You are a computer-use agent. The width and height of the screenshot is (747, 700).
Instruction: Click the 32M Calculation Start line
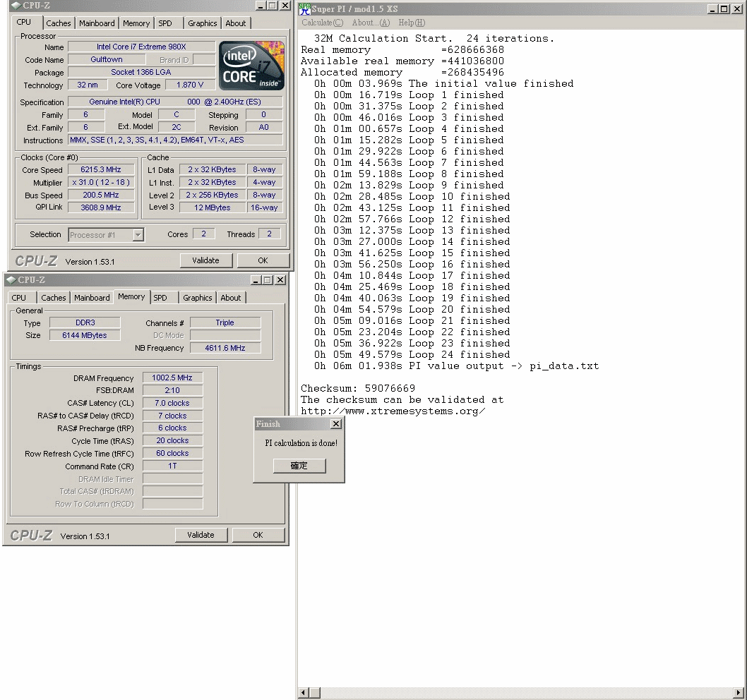[434, 38]
